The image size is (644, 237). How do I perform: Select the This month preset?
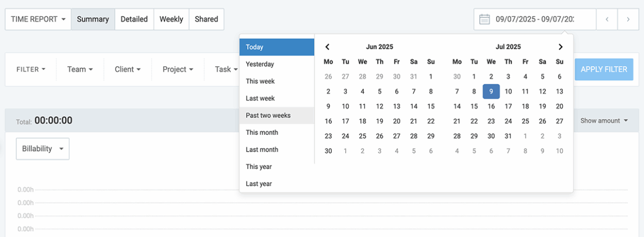(277, 132)
